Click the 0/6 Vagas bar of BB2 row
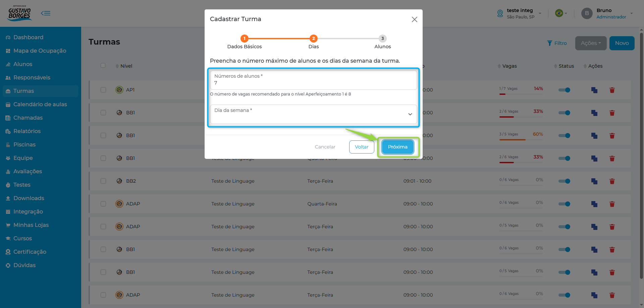 click(521, 185)
